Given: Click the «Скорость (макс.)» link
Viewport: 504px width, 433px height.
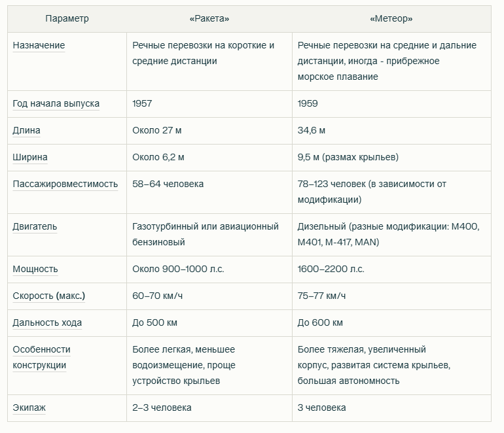Looking at the screenshot, I should pyautogui.click(x=49, y=296).
